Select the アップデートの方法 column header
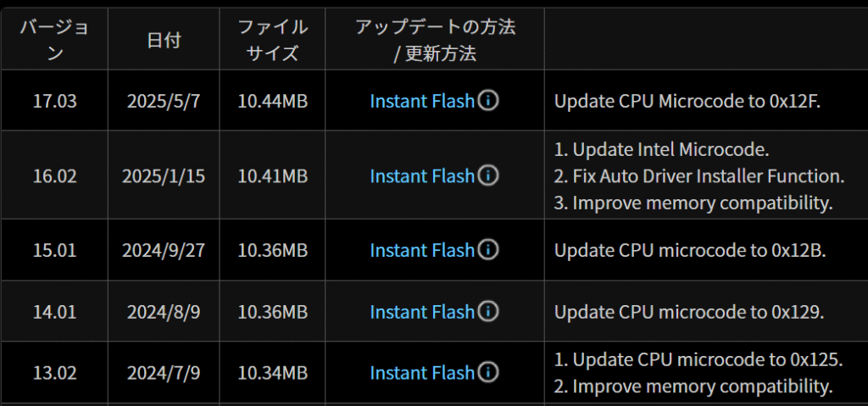 [435, 39]
